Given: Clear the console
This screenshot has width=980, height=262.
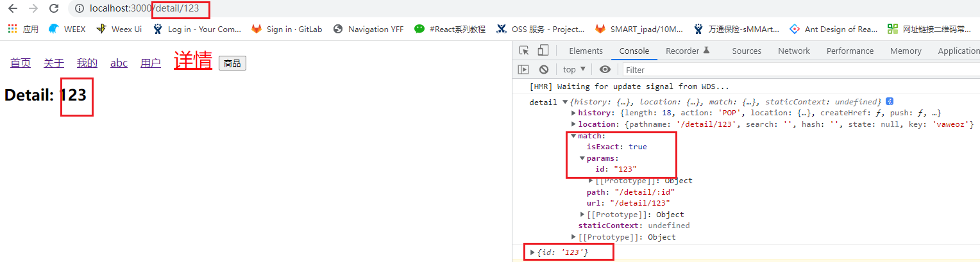Looking at the screenshot, I should tap(544, 69).
